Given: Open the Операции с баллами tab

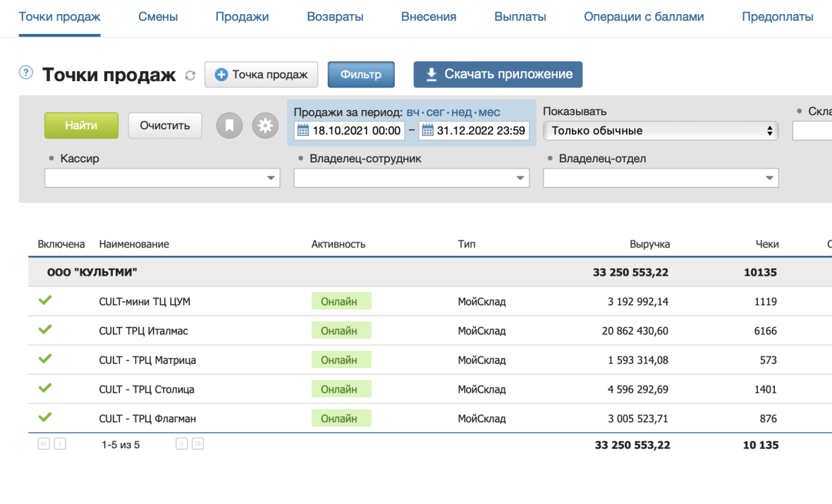Looking at the screenshot, I should pyautogui.click(x=644, y=17).
